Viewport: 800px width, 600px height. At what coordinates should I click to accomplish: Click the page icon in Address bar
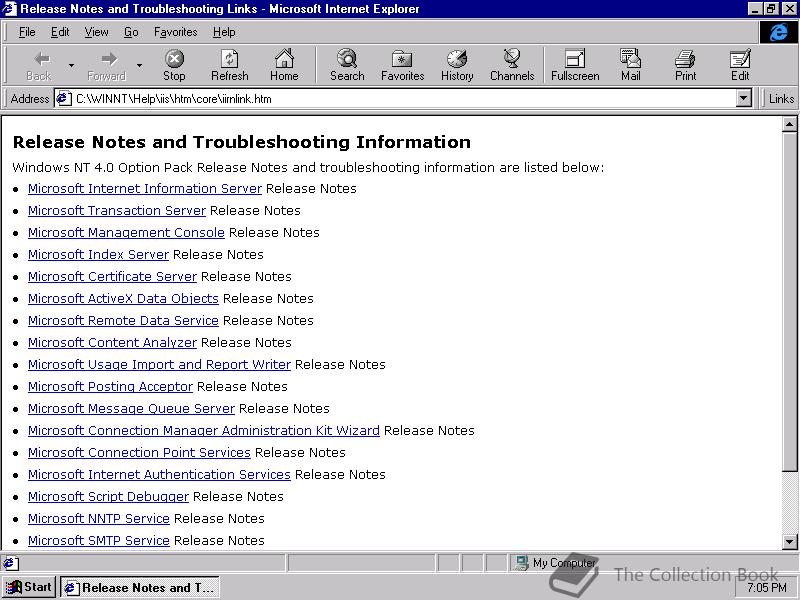63,98
